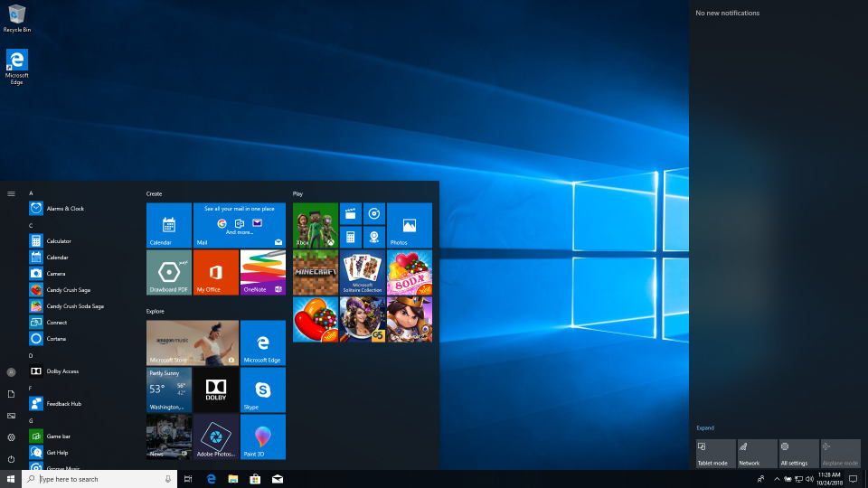Open the Drawboard PDF tile
The height and width of the screenshot is (488, 868).
tap(169, 273)
